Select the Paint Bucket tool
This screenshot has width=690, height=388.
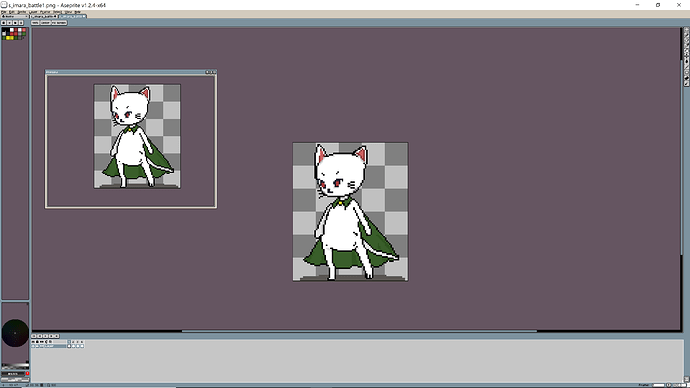point(686,62)
